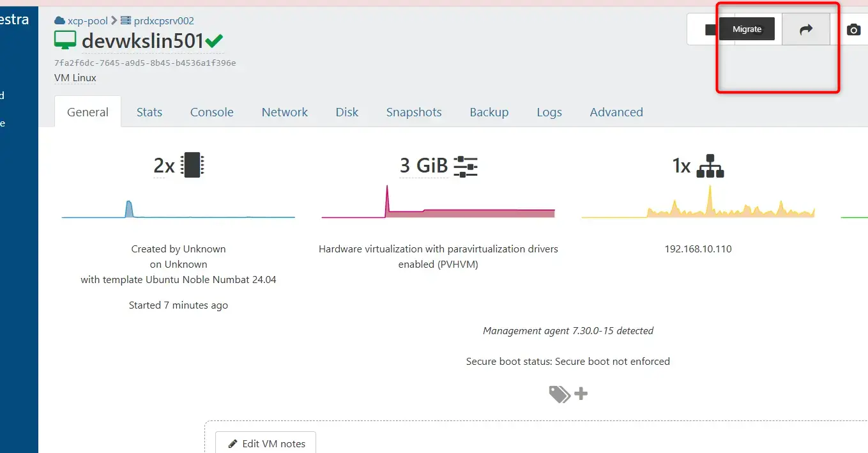This screenshot has height=453, width=868.
Task: View the Backup tab
Action: pos(489,112)
